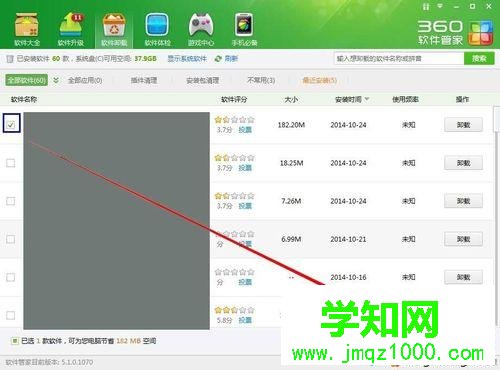
Task: Uncheck the 182.20M software checkbox
Action: pos(11,125)
